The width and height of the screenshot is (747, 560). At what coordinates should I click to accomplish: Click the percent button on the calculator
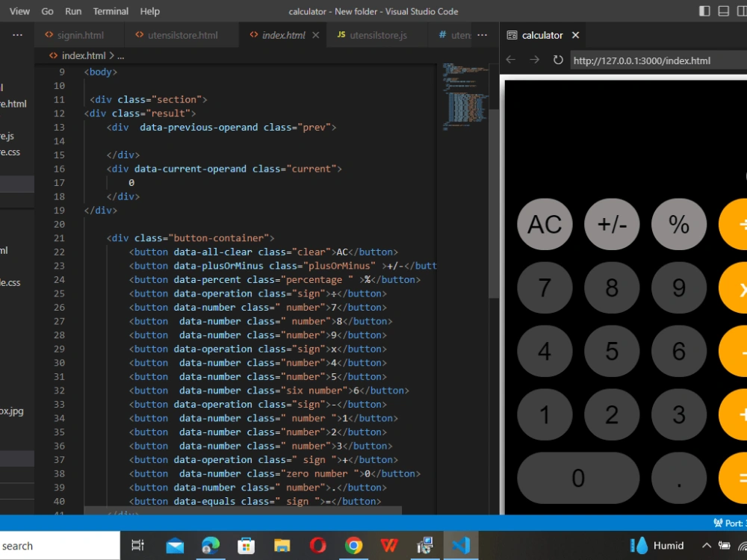(678, 224)
